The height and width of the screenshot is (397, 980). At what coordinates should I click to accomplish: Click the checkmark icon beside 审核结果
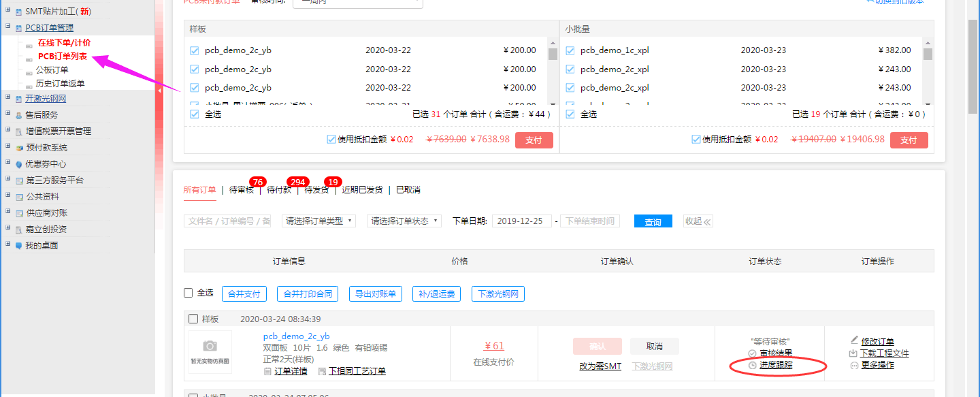[752, 353]
